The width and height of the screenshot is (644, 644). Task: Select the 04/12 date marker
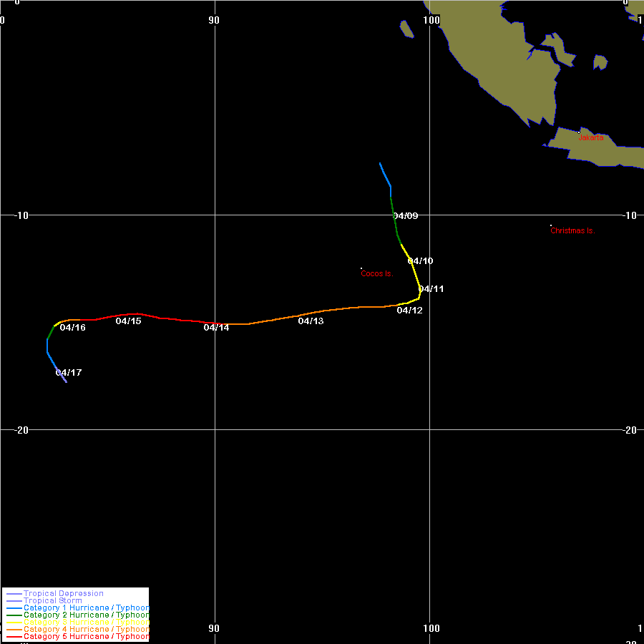[x=409, y=311]
